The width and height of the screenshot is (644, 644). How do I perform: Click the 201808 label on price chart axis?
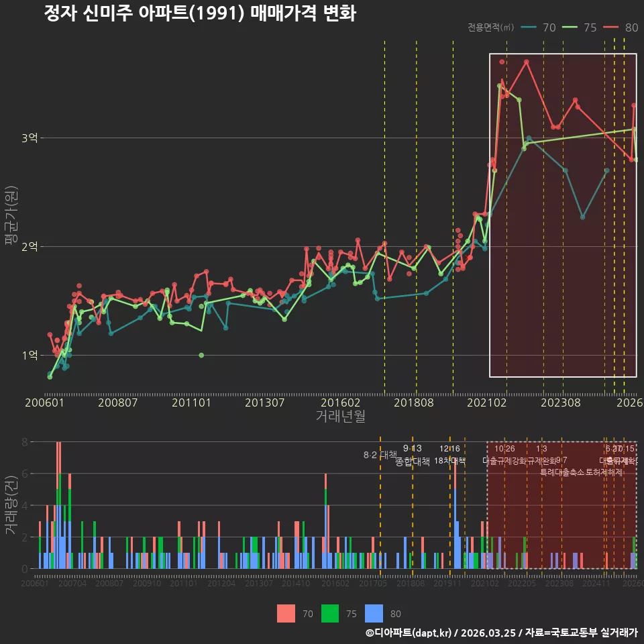(414, 402)
